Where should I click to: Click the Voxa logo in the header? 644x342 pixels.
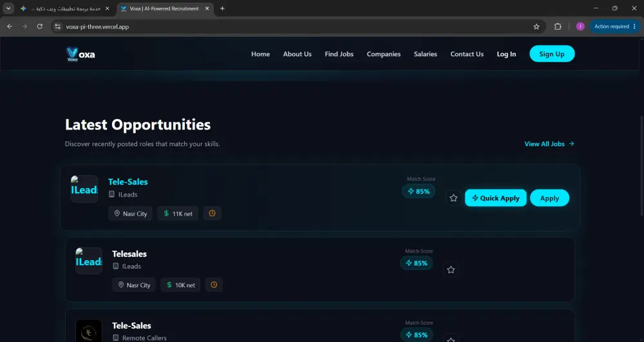[x=80, y=54]
